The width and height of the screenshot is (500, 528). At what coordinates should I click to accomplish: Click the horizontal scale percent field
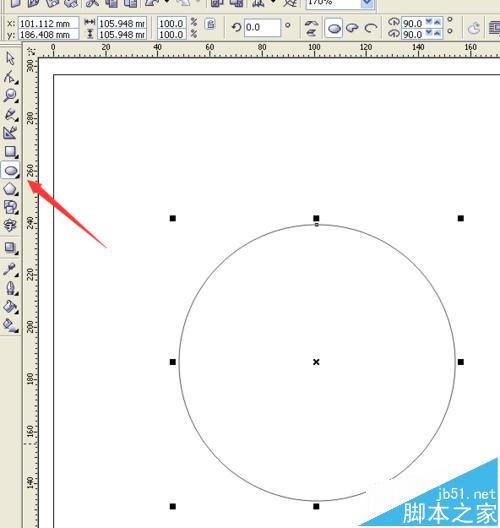pyautogui.click(x=171, y=23)
